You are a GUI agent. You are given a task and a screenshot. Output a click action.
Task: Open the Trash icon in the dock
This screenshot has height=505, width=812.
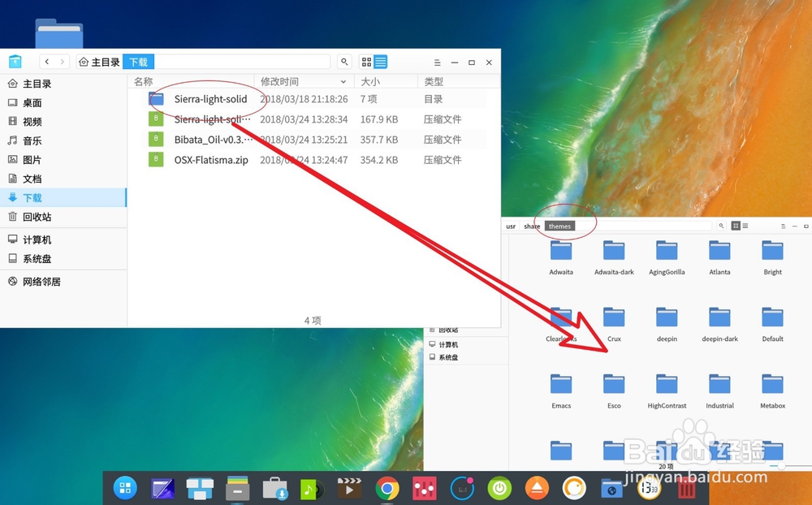[x=687, y=488]
